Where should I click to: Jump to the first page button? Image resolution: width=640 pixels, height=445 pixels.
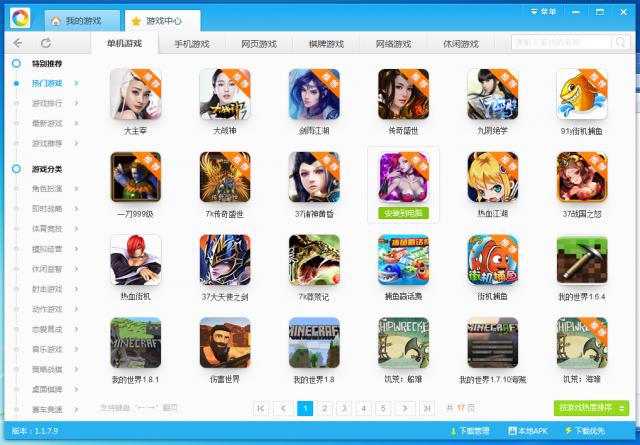[261, 408]
